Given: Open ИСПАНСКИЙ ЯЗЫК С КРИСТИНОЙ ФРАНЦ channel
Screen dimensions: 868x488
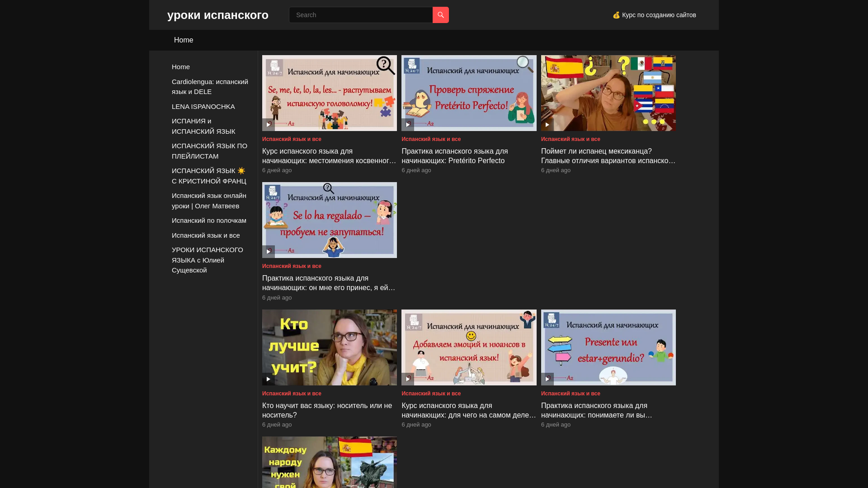Looking at the screenshot, I should (x=209, y=176).
